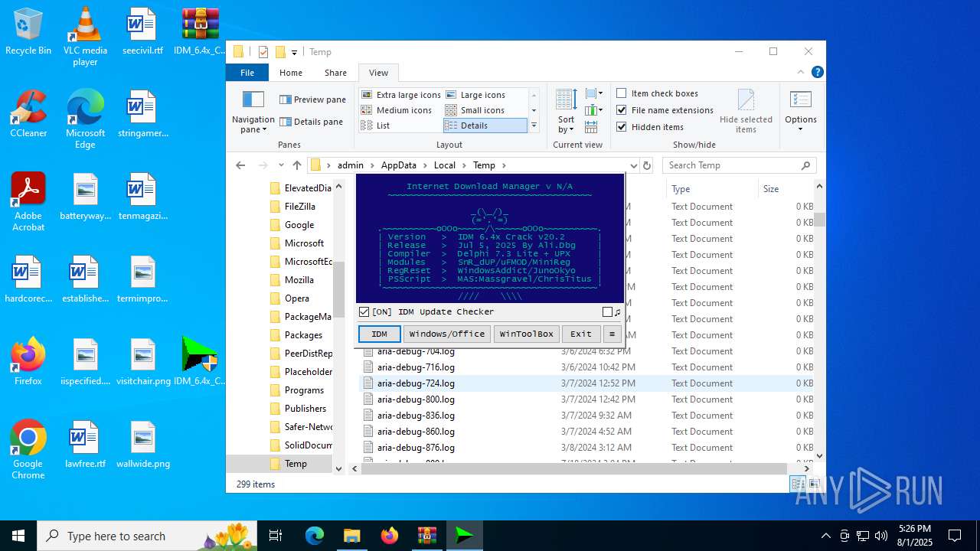Click the horizontal scrollbar of file list
The height and width of the screenshot is (551, 980).
point(574,468)
